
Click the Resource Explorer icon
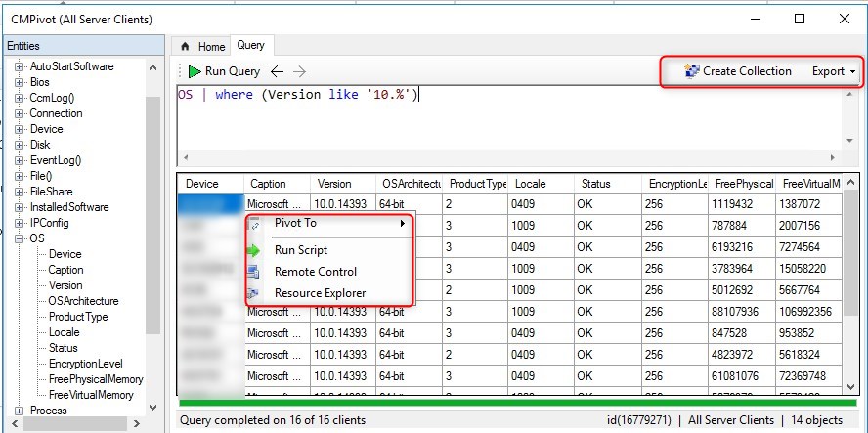tap(253, 293)
